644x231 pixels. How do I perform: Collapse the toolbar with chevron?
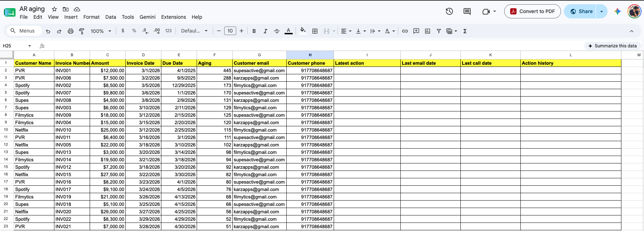pyautogui.click(x=632, y=31)
